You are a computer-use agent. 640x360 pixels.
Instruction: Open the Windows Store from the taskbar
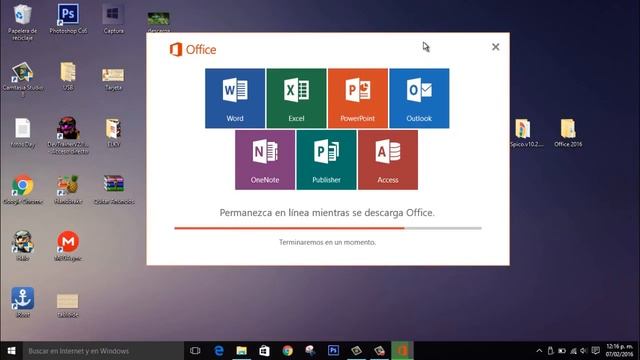click(264, 351)
